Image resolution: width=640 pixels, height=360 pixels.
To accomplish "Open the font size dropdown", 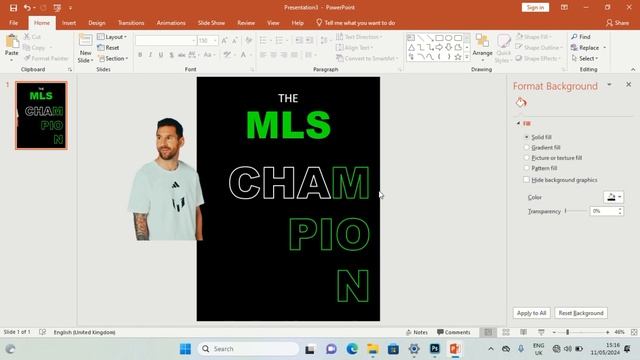I will coord(216,40).
